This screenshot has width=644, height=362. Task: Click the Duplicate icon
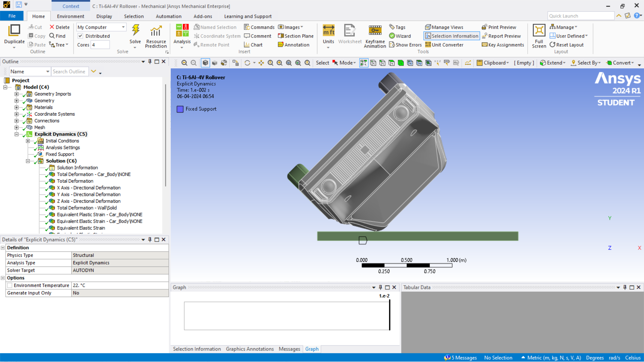(x=14, y=30)
